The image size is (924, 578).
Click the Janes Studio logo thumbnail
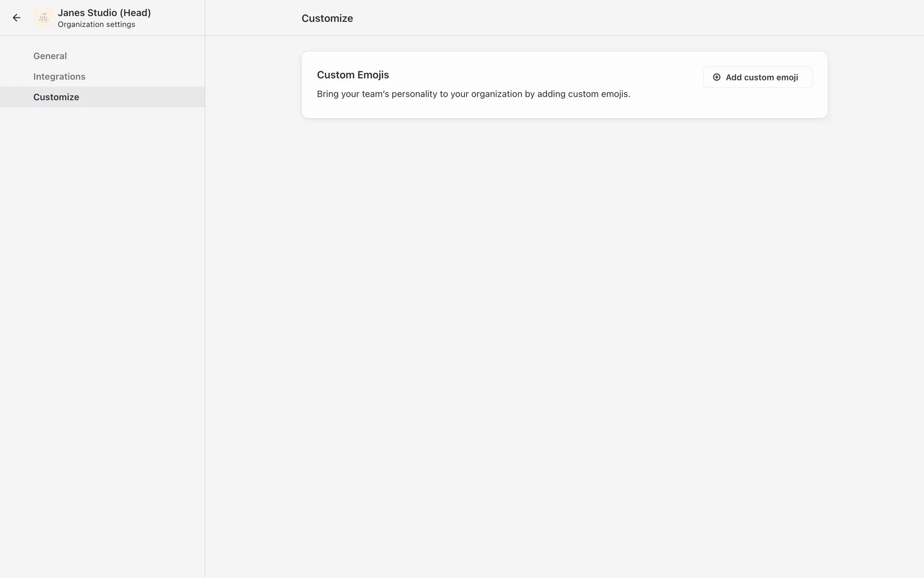pos(44,18)
